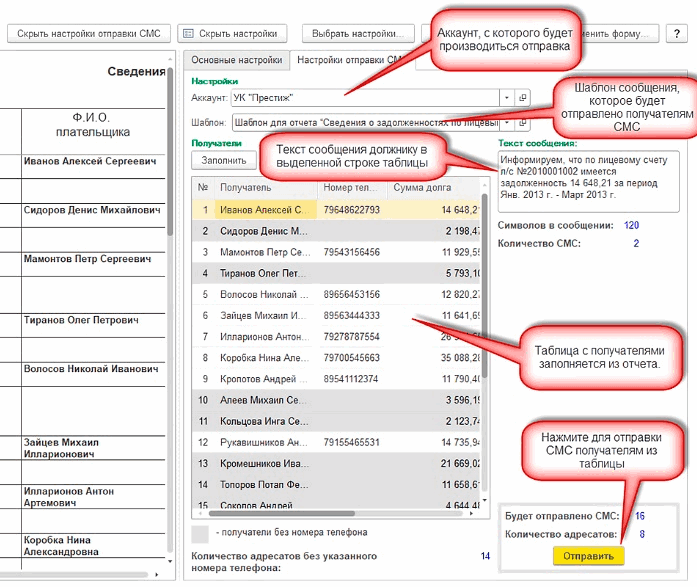
Task: Click gray legend swatch for recipients without phone
Action: [x=200, y=534]
